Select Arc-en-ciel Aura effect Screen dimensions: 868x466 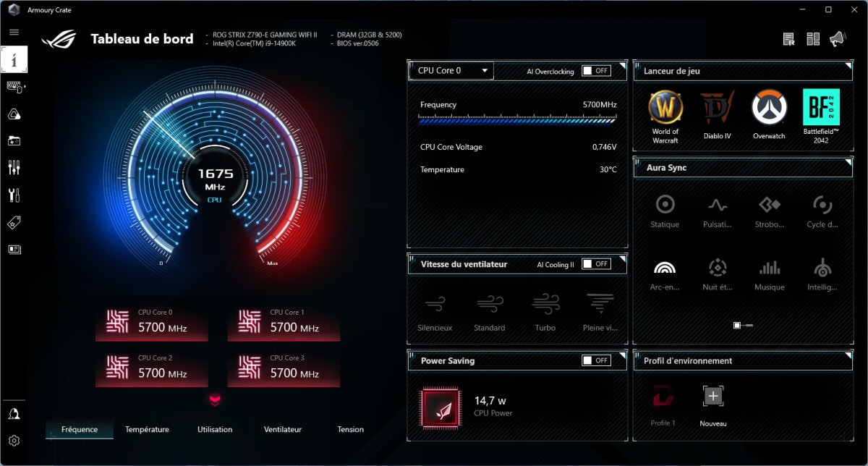click(x=665, y=275)
